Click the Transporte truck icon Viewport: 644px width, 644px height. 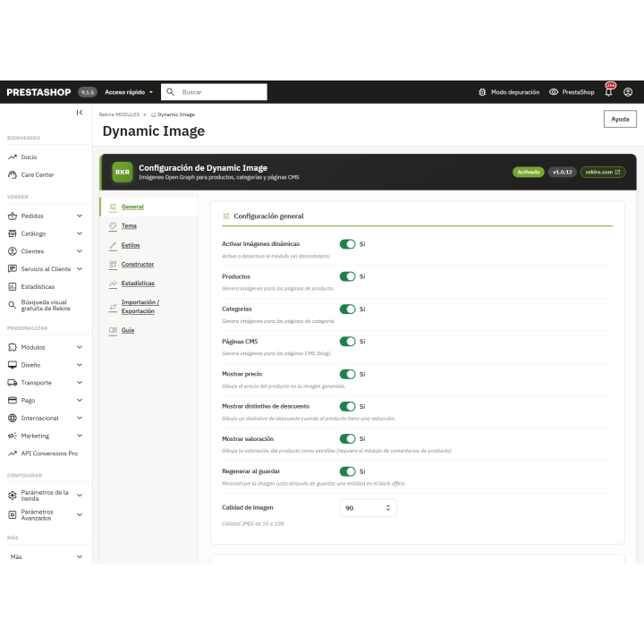pyautogui.click(x=13, y=383)
